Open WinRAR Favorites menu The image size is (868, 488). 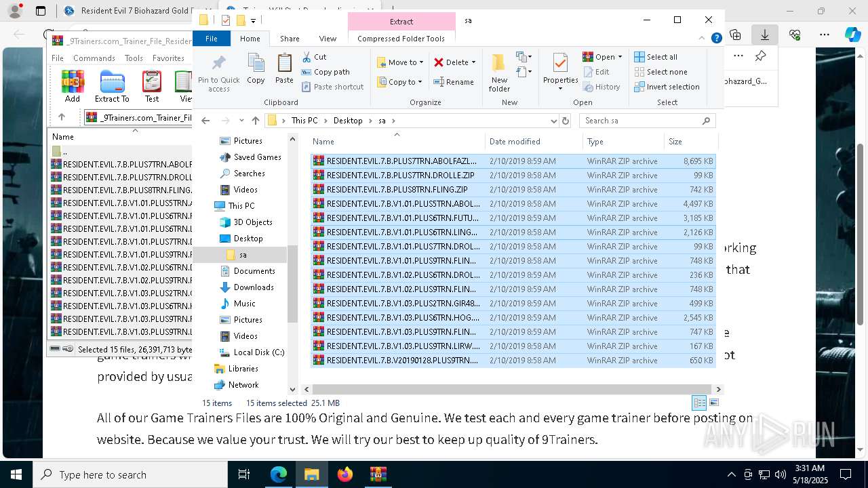(168, 58)
